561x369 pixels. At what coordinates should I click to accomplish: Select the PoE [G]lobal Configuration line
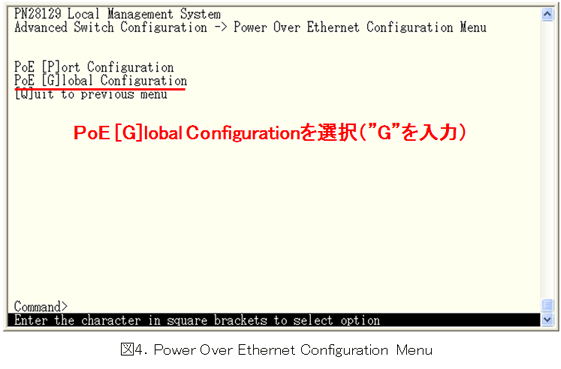pyautogui.click(x=101, y=80)
